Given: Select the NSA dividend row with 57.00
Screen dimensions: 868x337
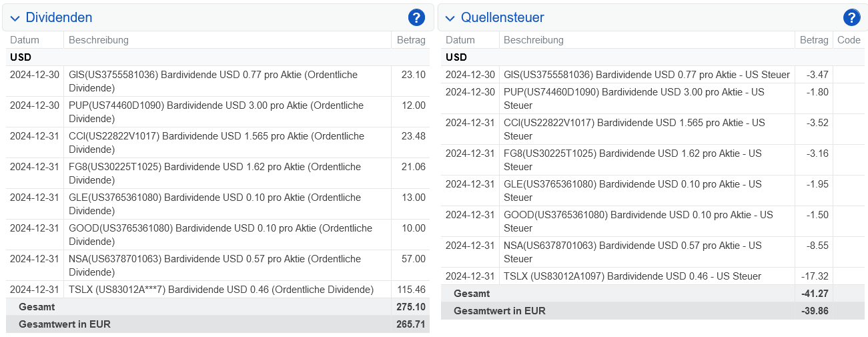Looking at the screenshot, I should point(218,266).
